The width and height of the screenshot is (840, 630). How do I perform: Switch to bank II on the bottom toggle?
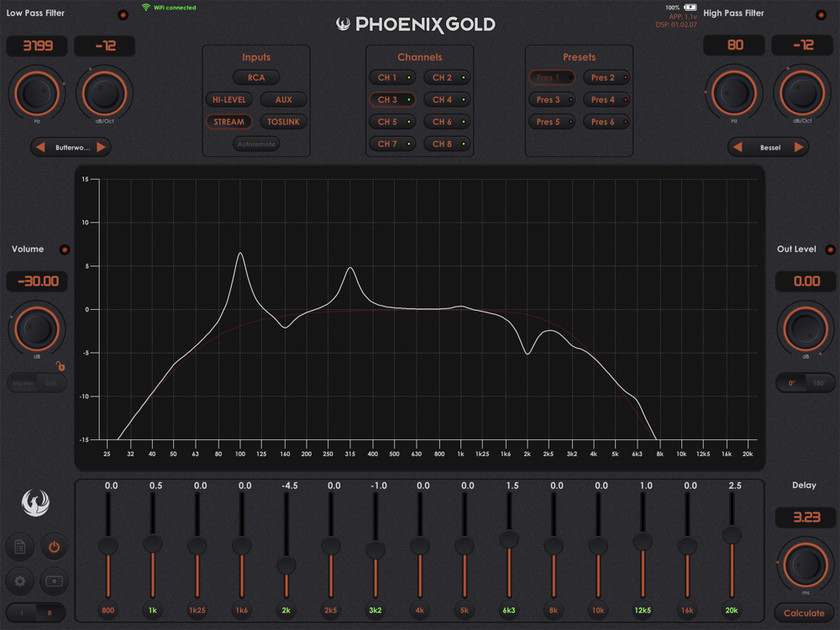click(50, 613)
